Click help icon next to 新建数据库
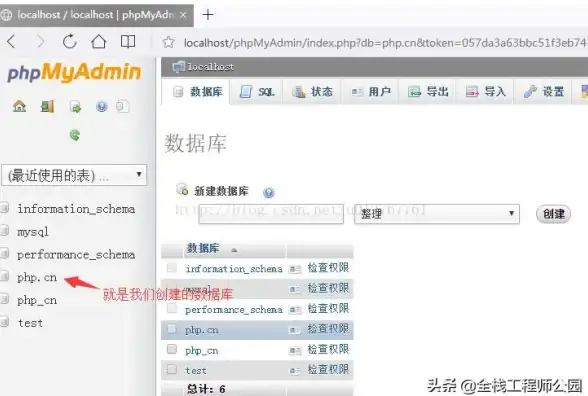Screen dimensions: 588x396 [x=268, y=193]
